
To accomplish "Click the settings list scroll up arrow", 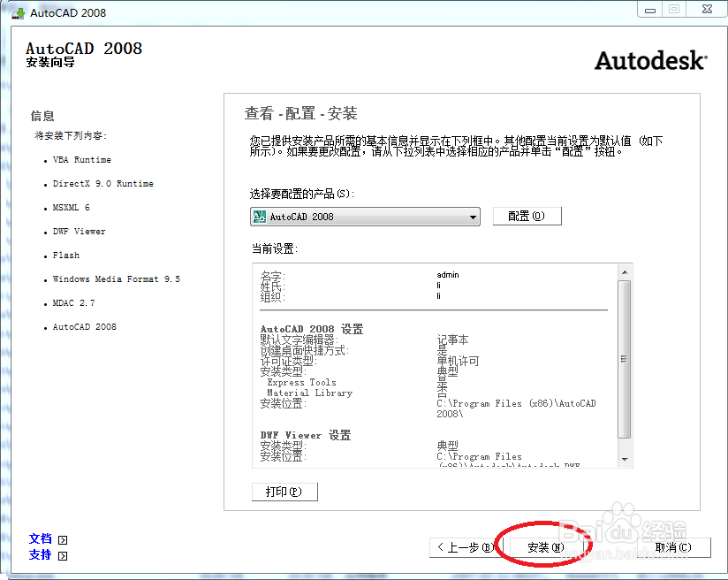I will point(625,272).
